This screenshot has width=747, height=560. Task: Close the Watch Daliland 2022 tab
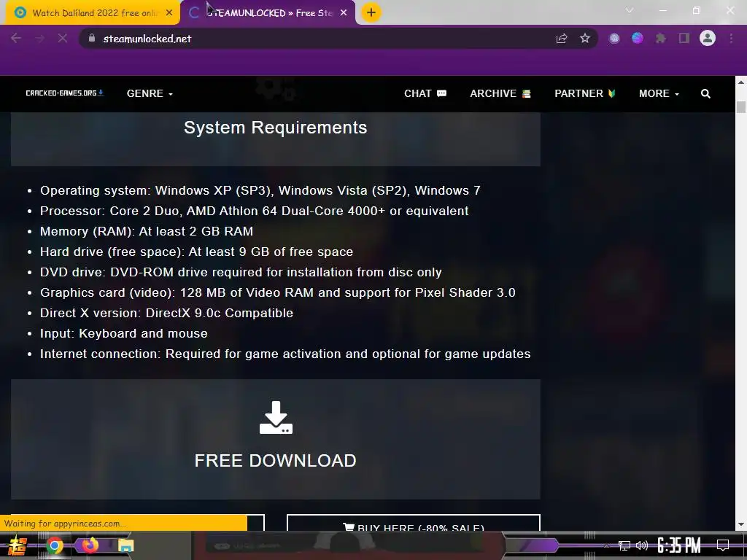pos(169,13)
